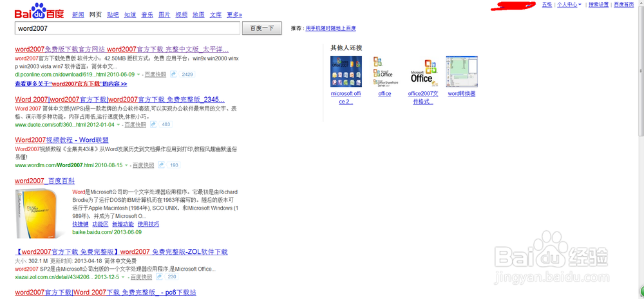644x299 pixels.
Task: Open 百度快照 for the dl.pconline.com.cn result
Action: (x=155, y=75)
